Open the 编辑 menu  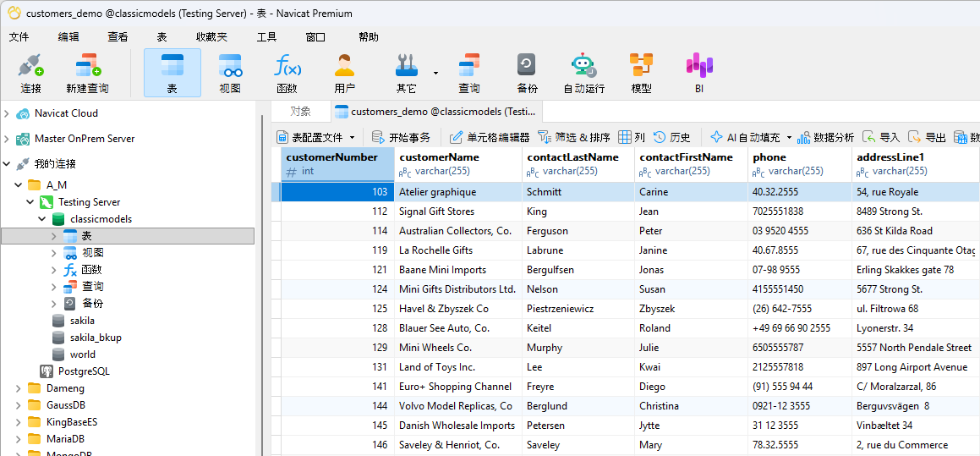[68, 37]
